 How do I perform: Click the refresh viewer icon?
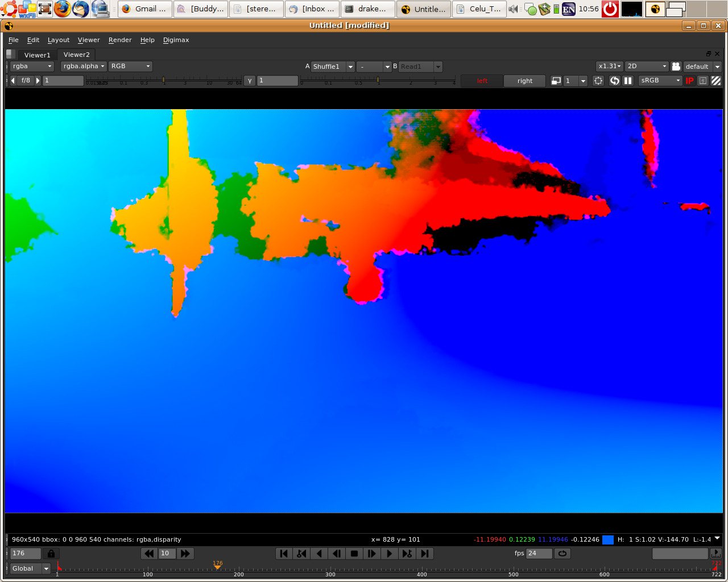pos(614,81)
